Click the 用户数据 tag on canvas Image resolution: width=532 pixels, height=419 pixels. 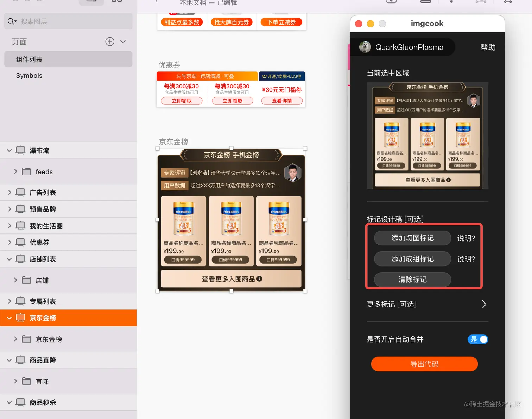pyautogui.click(x=175, y=186)
